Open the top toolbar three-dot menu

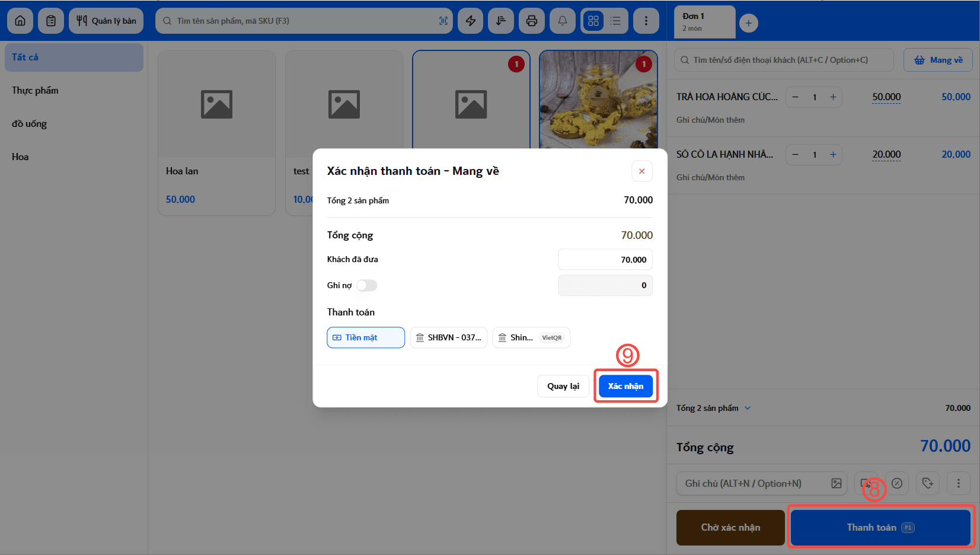tap(646, 21)
